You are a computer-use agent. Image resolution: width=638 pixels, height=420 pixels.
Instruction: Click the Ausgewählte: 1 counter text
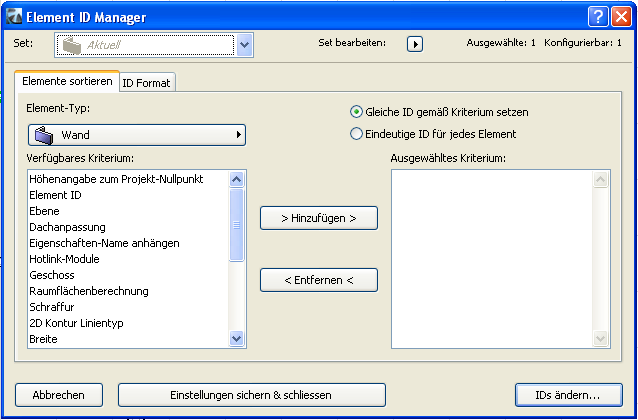point(501,43)
